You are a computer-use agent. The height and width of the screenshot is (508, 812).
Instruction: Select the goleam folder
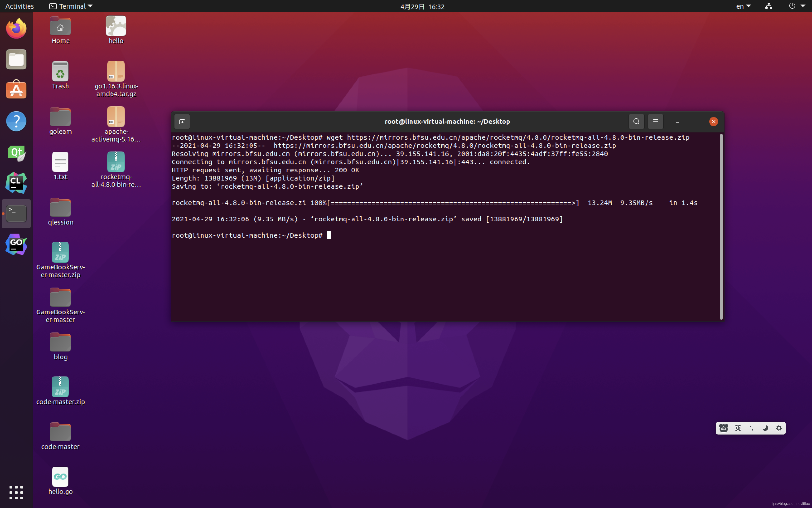click(x=60, y=121)
